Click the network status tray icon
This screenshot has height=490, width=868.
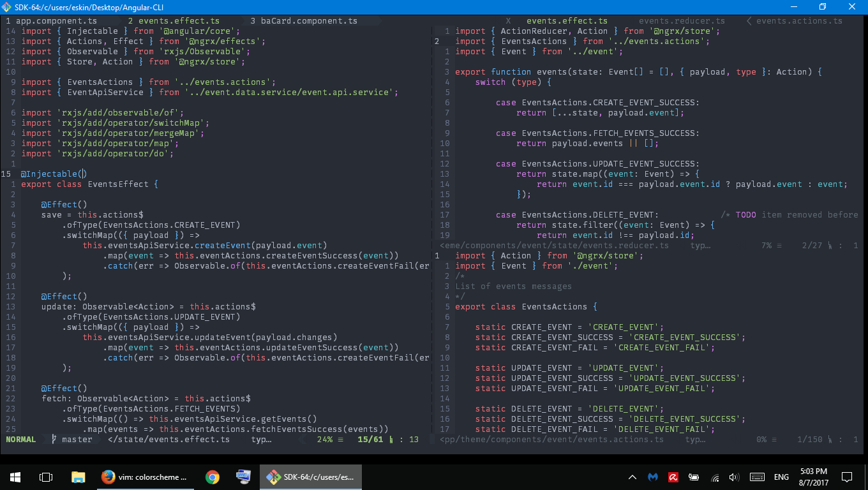point(714,477)
